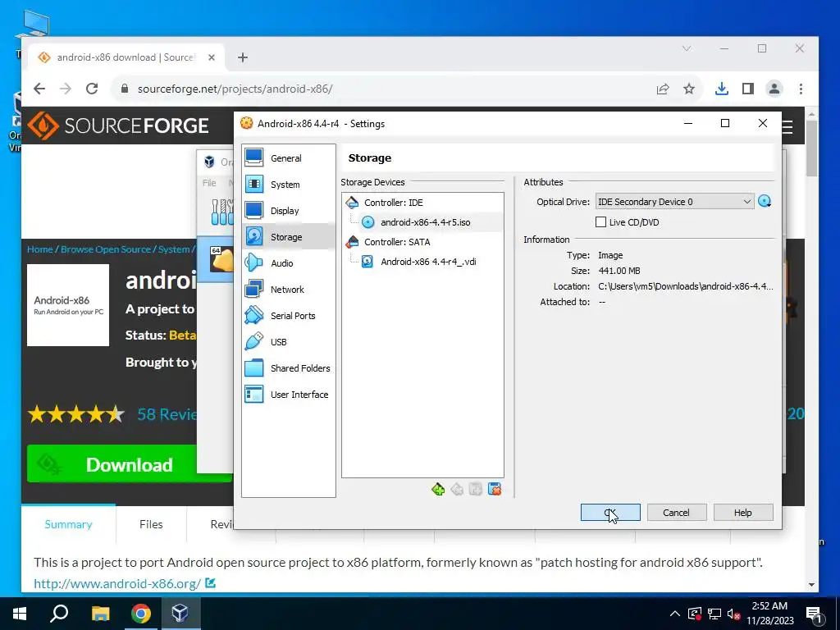The image size is (840, 630).
Task: Follow the Home breadcrumb link
Action: tap(39, 249)
